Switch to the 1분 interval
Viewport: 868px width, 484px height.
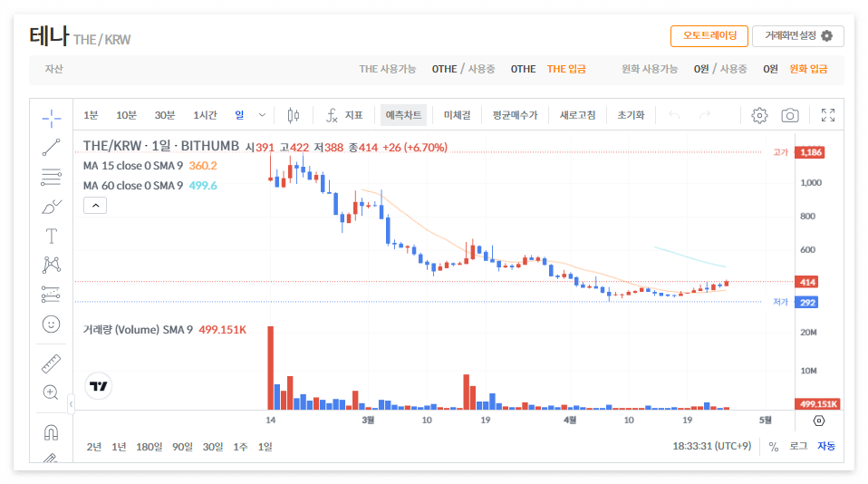click(x=91, y=115)
